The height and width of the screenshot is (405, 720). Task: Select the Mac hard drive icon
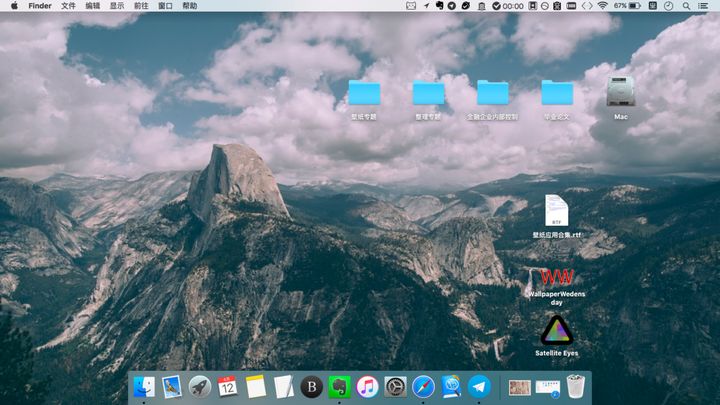[x=620, y=93]
